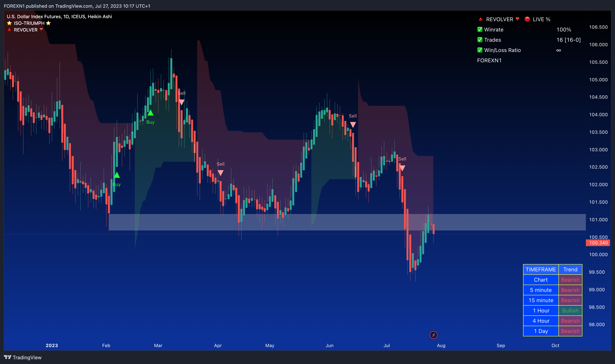Viewport: 615px width, 364px height.
Task: Click the published-on header text at top
Action: click(x=77, y=6)
